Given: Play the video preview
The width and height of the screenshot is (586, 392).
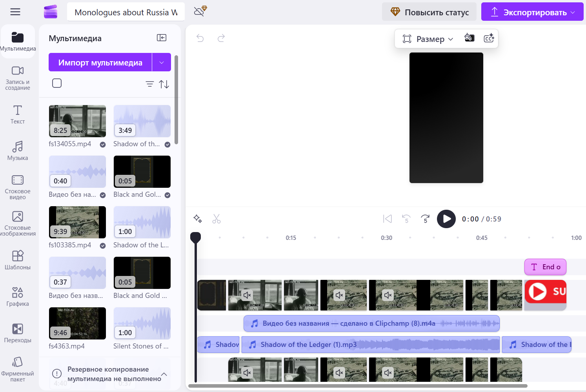Looking at the screenshot, I should tap(446, 219).
